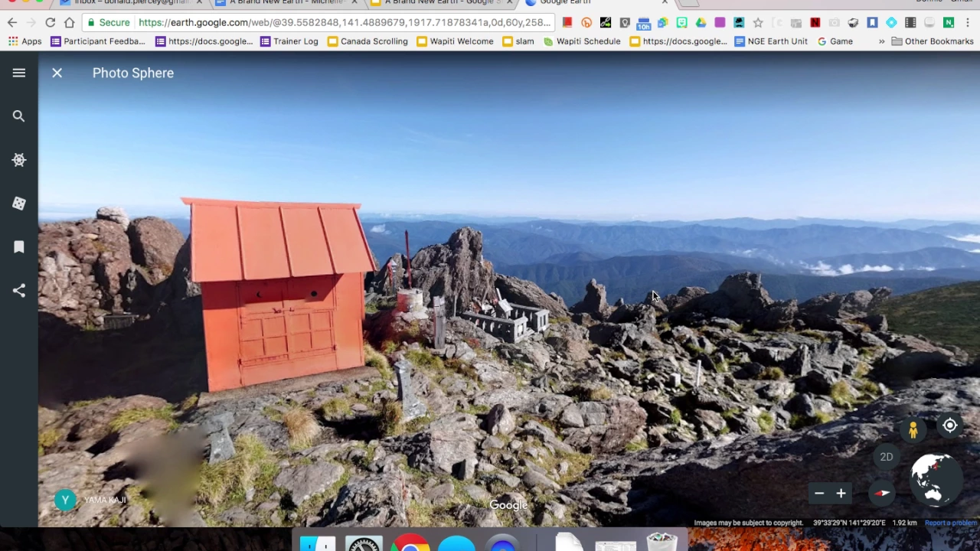Switch to the Inbox Gmail tab

(x=131, y=2)
